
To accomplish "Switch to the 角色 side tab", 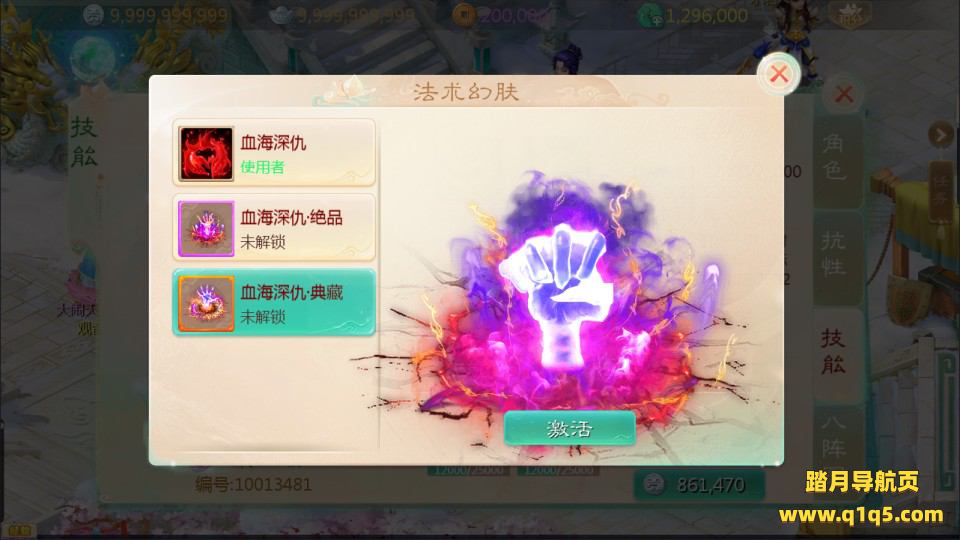I will [x=834, y=157].
